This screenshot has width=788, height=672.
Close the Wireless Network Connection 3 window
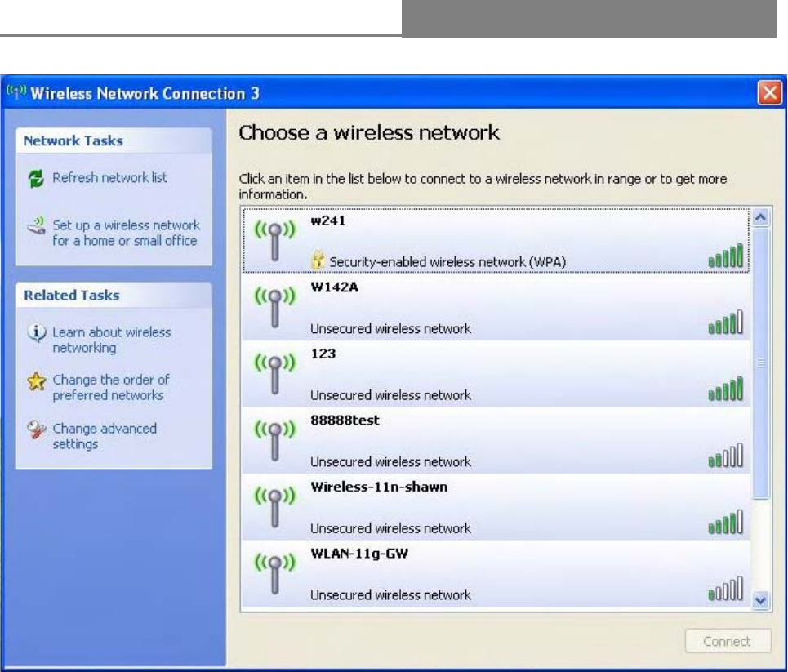[770, 93]
